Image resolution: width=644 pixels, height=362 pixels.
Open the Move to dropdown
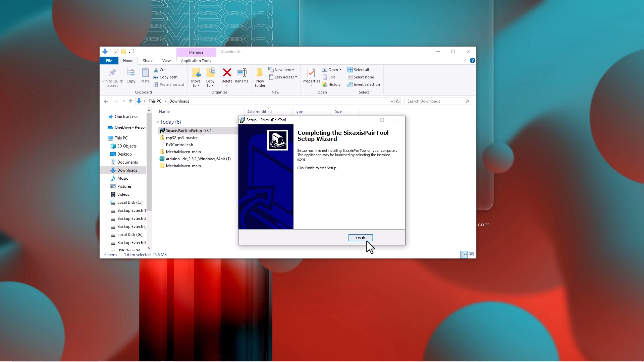coord(196,77)
